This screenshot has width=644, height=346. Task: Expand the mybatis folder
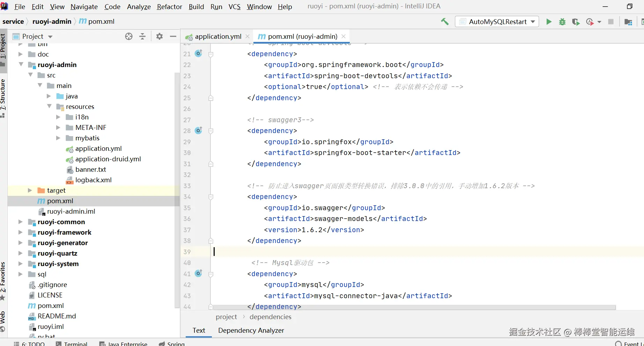coord(58,138)
